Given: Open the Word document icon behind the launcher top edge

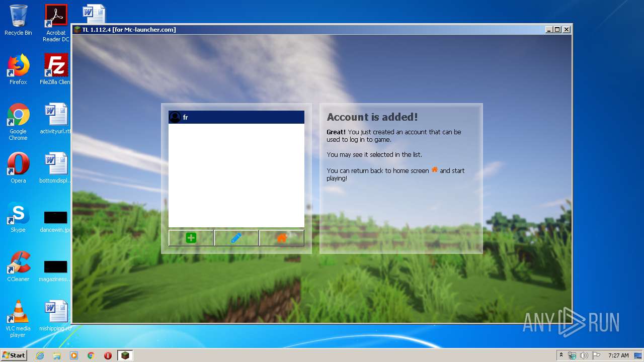Looking at the screenshot, I should click(94, 14).
